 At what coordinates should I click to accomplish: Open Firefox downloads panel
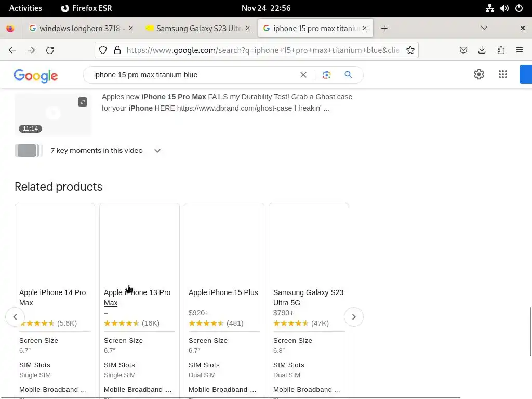(x=482, y=50)
